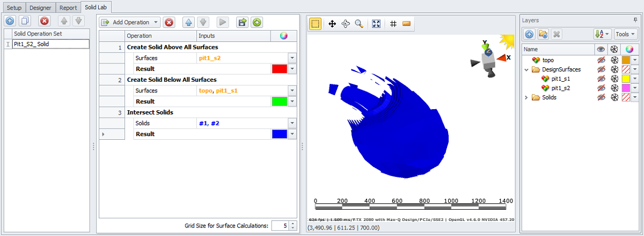
Task: Toggle the grid display icon
Action: (x=393, y=24)
